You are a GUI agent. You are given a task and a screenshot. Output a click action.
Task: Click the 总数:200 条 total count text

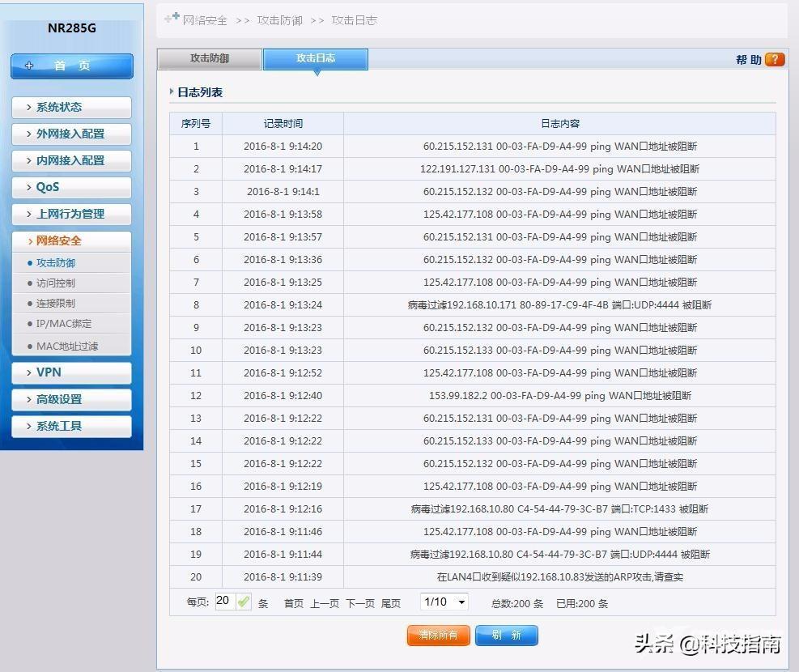click(x=517, y=604)
